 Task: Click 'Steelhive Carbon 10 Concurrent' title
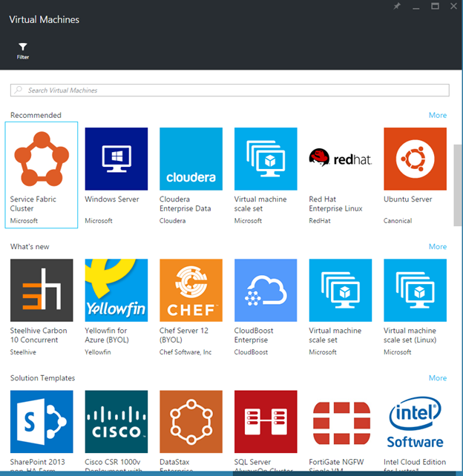point(39,335)
